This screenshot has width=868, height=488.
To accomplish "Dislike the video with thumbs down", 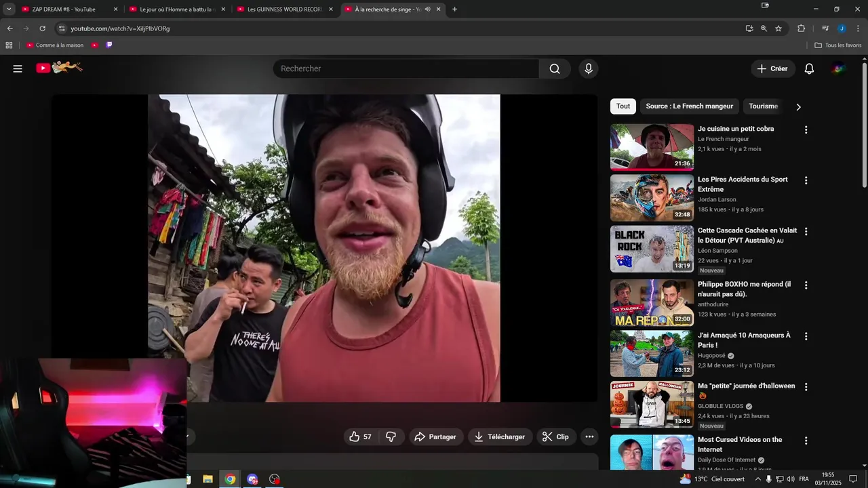I will coord(391,437).
